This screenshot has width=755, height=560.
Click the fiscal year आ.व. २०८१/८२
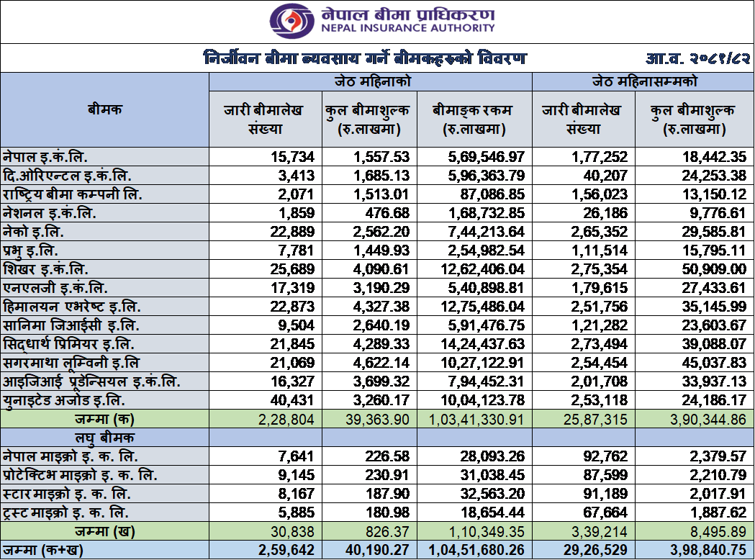point(698,59)
